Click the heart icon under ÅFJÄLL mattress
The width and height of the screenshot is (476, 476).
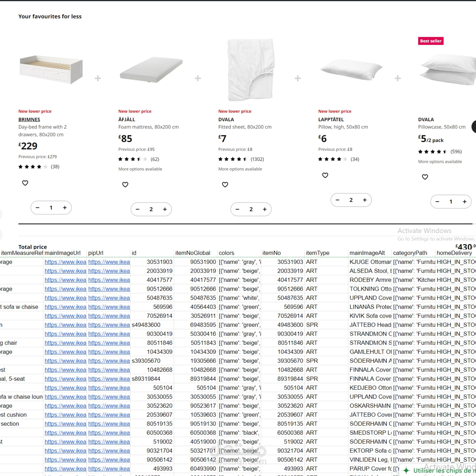125,185
